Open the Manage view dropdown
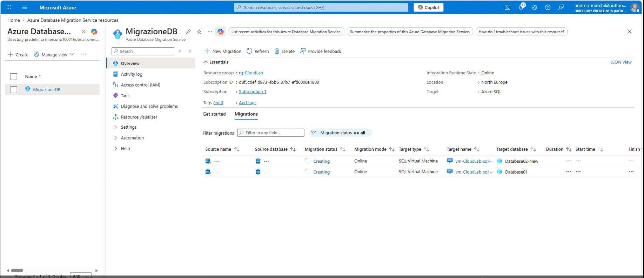The width and height of the screenshot is (644, 278). pyautogui.click(x=54, y=55)
